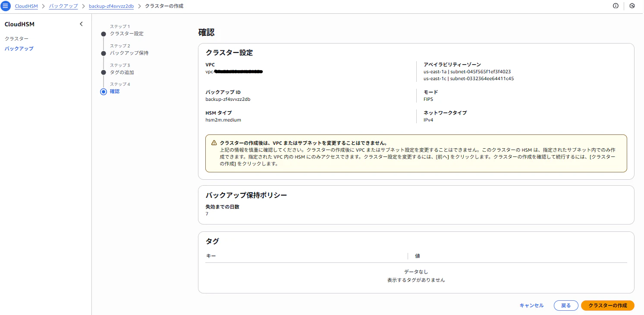This screenshot has height=315, width=644.
Task: Open CloudHSM breadcrumb link
Action: tap(26, 6)
